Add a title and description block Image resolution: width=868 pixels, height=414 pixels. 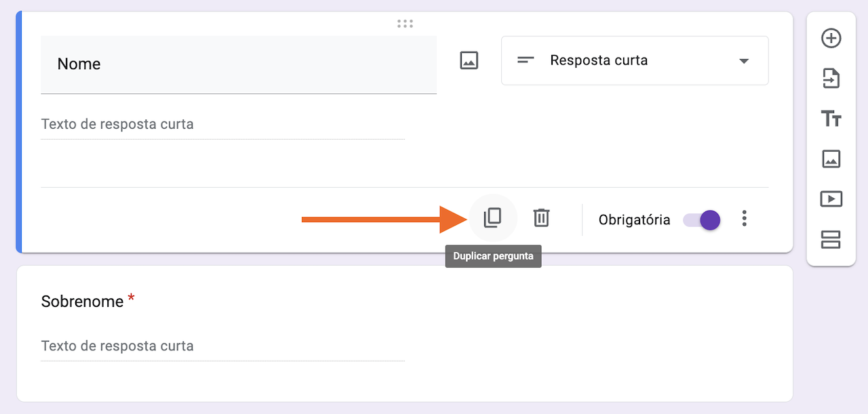pos(831,119)
